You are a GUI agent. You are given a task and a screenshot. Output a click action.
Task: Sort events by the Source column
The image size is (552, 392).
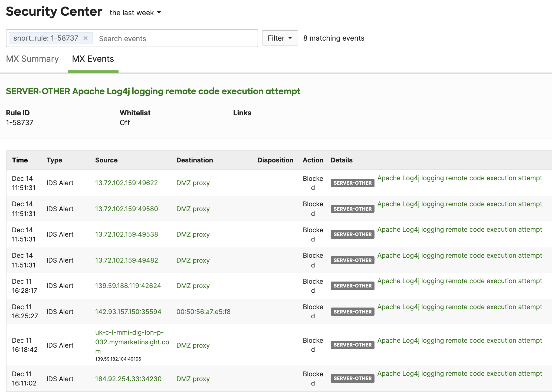click(x=106, y=160)
